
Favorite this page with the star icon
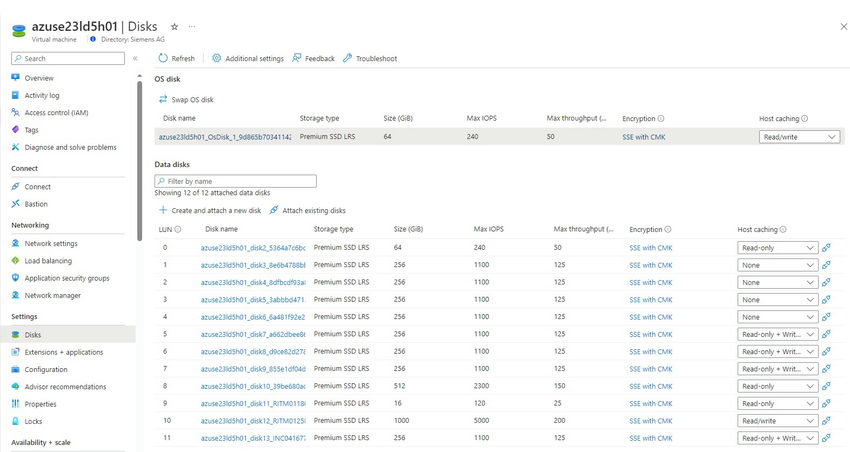pyautogui.click(x=175, y=26)
